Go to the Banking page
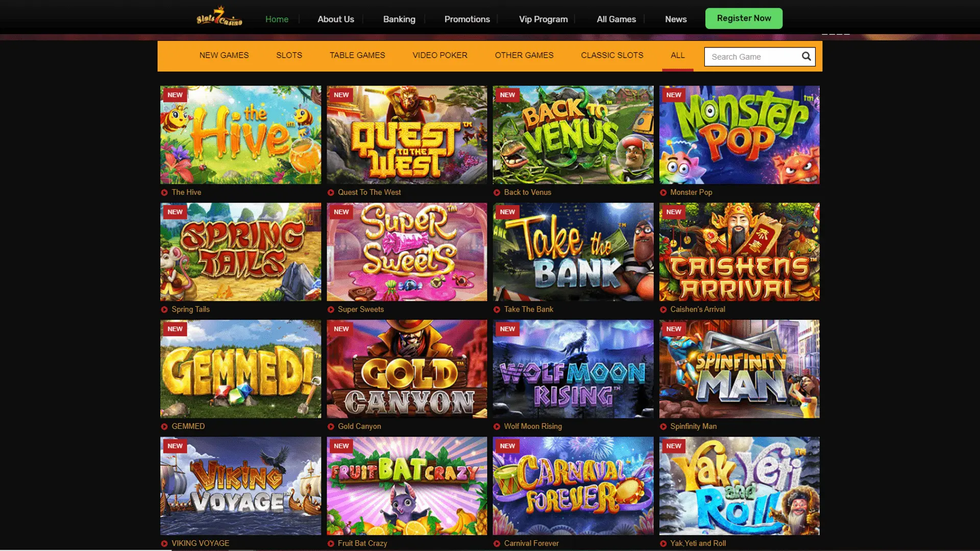Viewport: 980px width, 551px height. [x=399, y=19]
